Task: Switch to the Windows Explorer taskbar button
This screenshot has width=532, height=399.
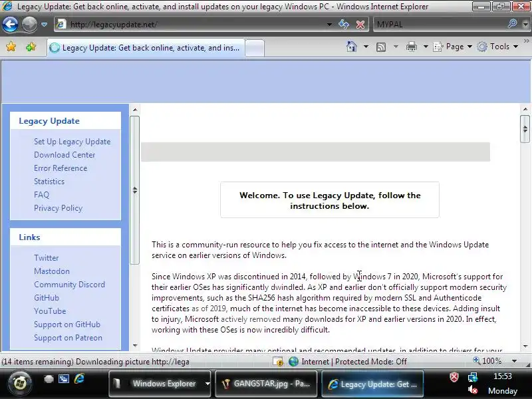Action: coord(156,384)
